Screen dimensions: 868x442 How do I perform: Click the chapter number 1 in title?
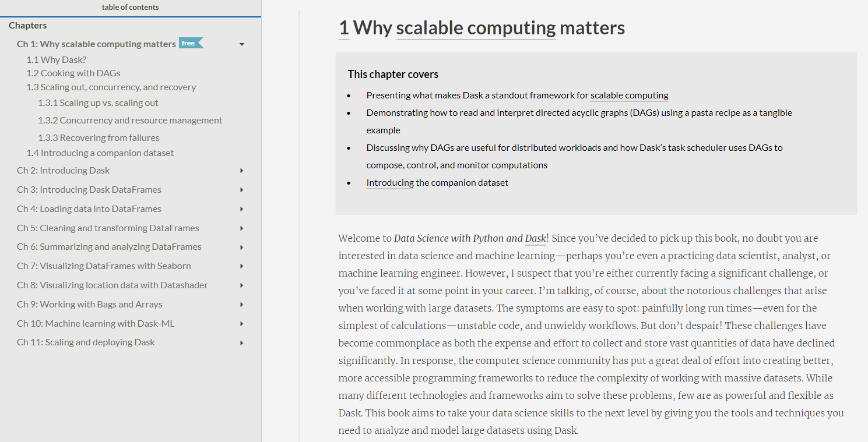tap(344, 27)
